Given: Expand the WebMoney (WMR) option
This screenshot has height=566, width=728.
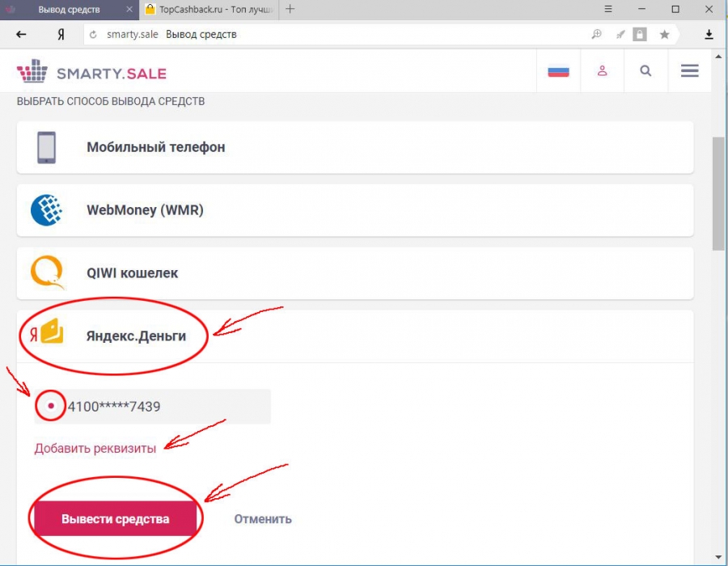Looking at the screenshot, I should [355, 210].
